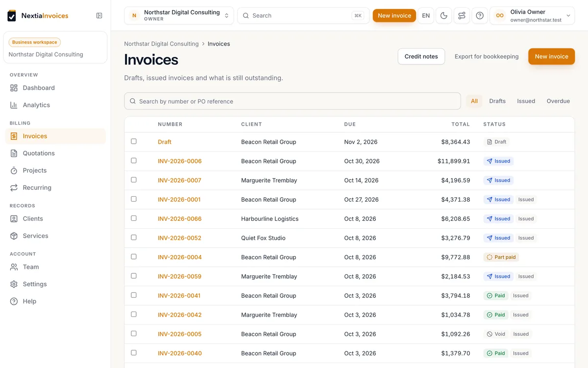Select the checkbox for INV-2026-0041
Viewport: 588px width, 368px height.
pos(134,295)
